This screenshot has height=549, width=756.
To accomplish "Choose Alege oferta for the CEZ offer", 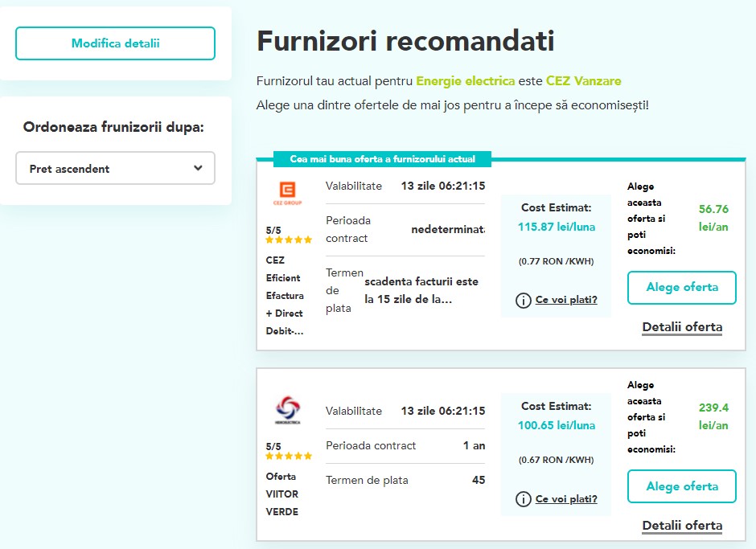I will coord(682,287).
